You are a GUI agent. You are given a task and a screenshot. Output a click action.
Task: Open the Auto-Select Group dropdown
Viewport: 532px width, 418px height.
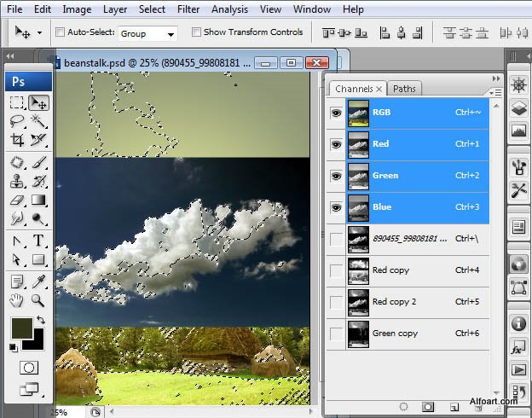pyautogui.click(x=147, y=33)
